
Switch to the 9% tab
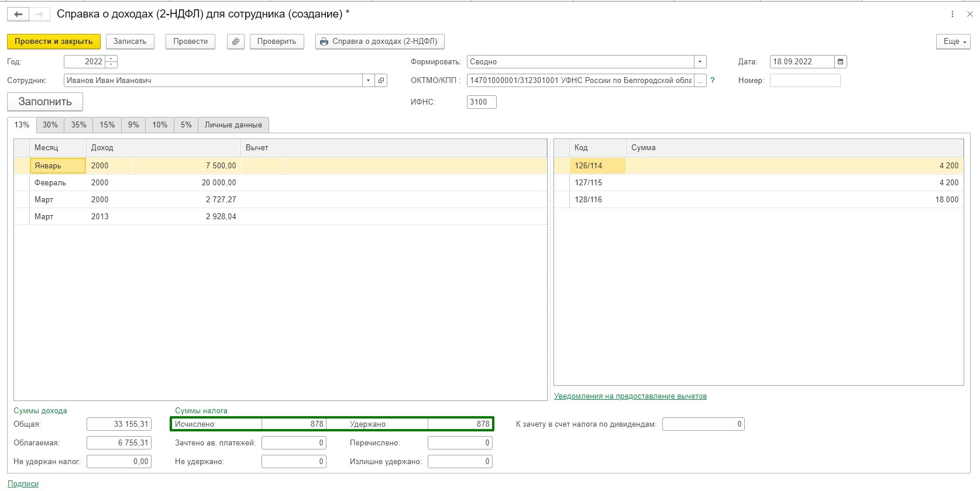[133, 125]
